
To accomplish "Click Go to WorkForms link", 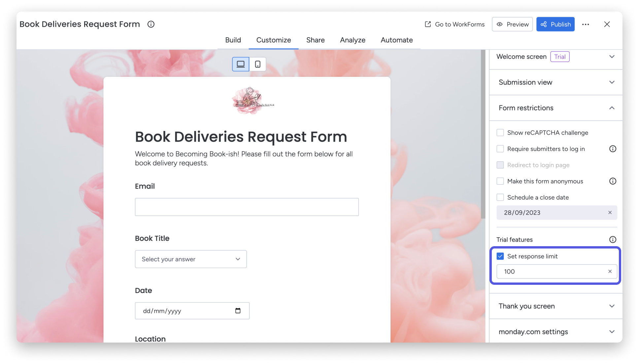I will click(x=454, y=24).
